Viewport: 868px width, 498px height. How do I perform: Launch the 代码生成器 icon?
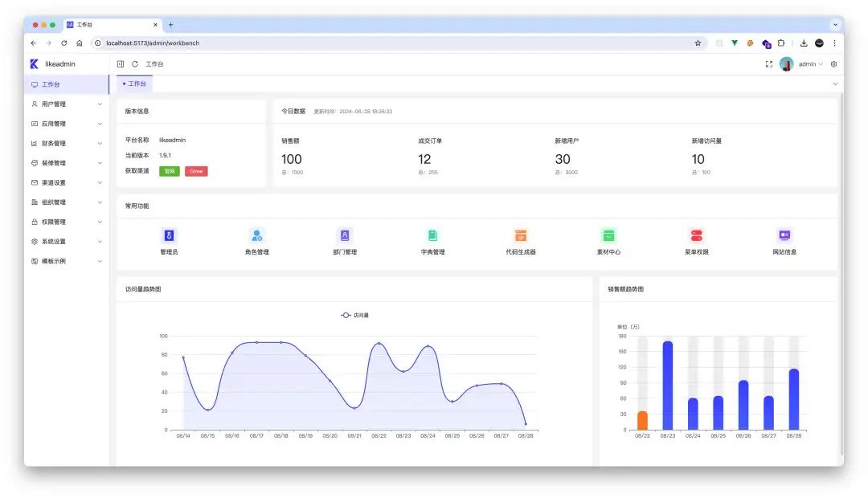pos(521,235)
